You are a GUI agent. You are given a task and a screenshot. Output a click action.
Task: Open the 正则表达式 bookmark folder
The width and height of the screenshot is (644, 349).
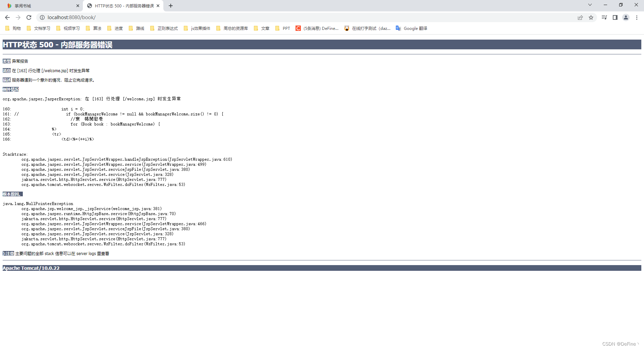click(x=164, y=28)
